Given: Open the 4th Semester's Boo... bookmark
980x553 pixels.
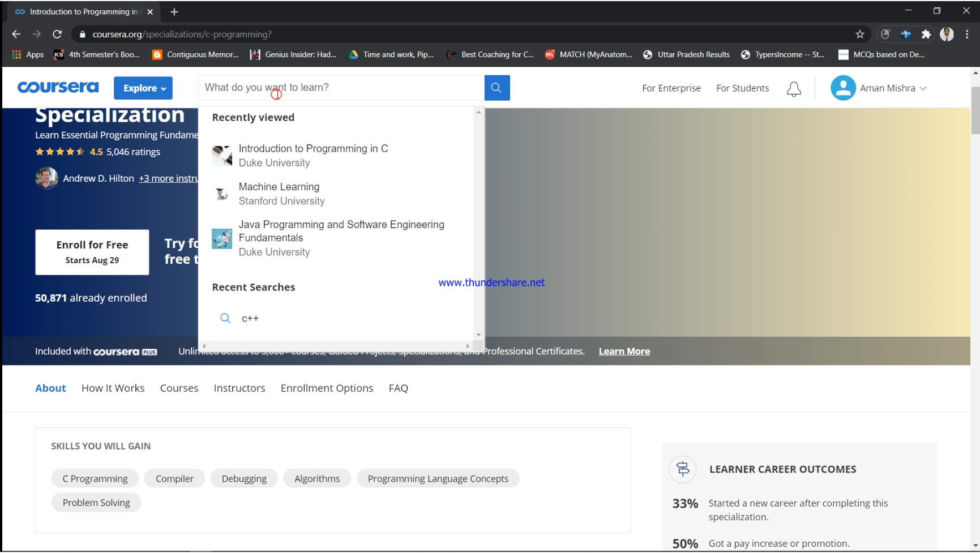Looking at the screenshot, I should coord(97,54).
